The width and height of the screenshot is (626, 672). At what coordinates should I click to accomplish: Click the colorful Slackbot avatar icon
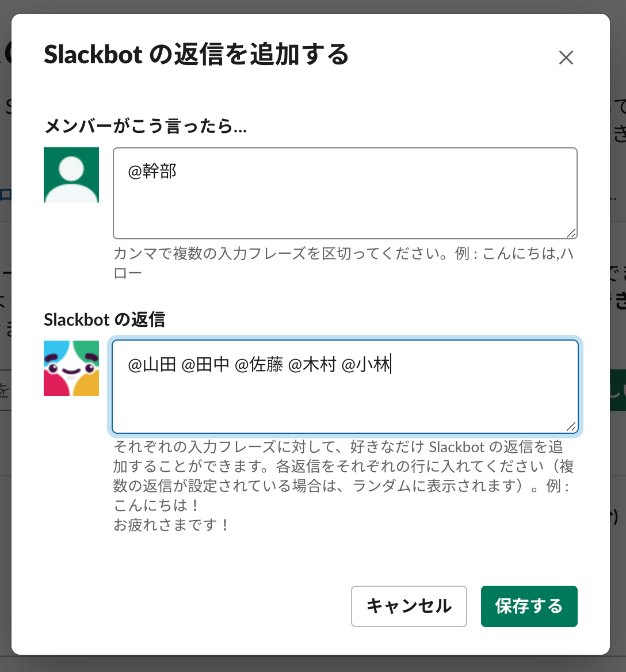[71, 368]
